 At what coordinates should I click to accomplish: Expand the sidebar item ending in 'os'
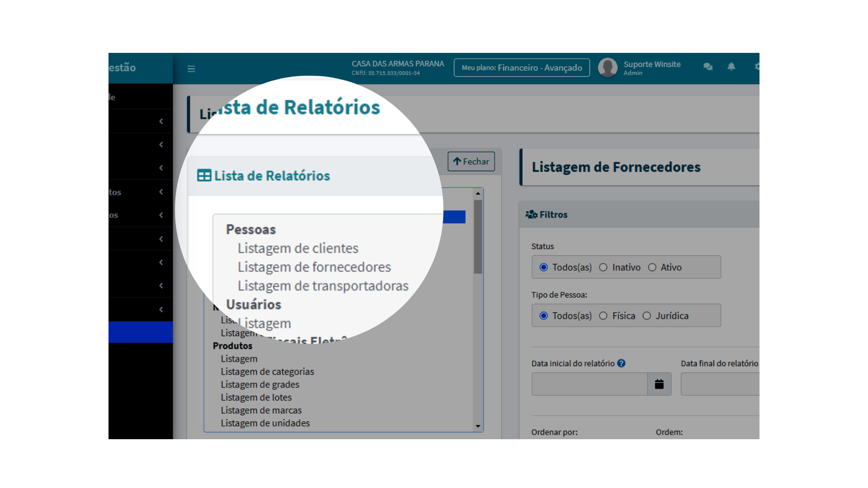(x=141, y=215)
